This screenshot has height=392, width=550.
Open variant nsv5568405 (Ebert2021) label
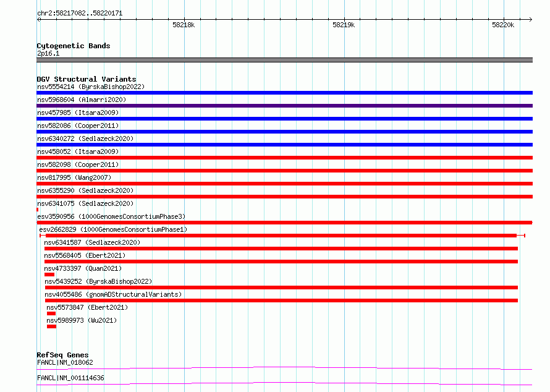[85, 255]
